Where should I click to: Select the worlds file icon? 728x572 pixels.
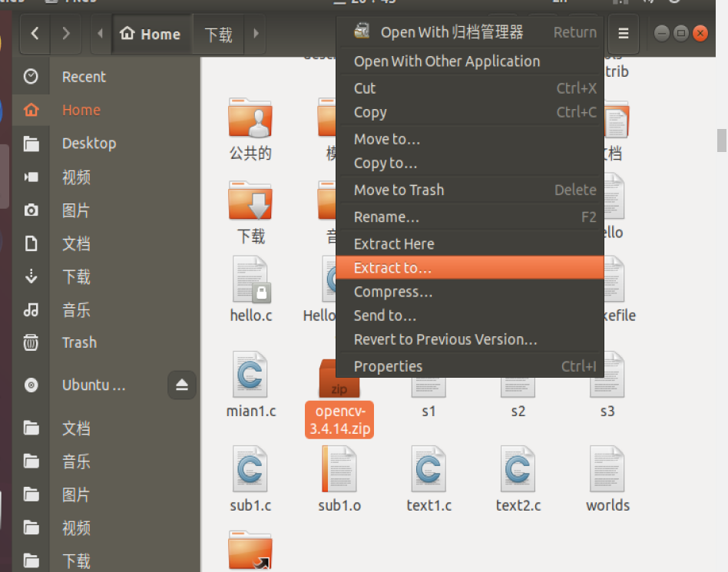click(x=607, y=469)
